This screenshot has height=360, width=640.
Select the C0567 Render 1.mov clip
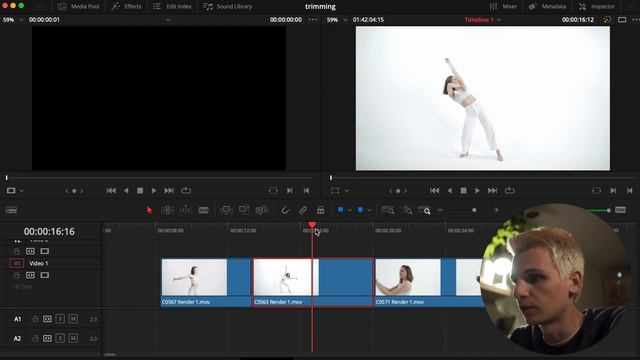click(206, 282)
